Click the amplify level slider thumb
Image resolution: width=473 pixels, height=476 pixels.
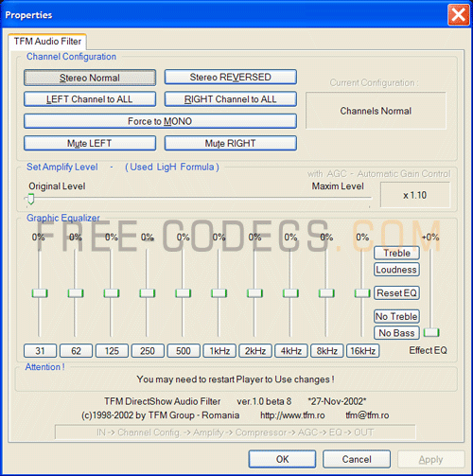click(31, 199)
